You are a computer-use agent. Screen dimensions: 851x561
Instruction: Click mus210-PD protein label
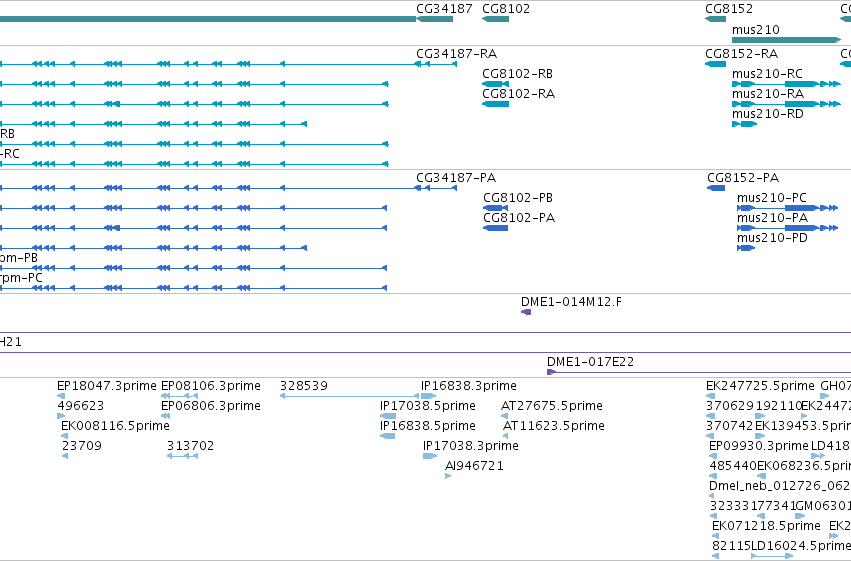772,238
